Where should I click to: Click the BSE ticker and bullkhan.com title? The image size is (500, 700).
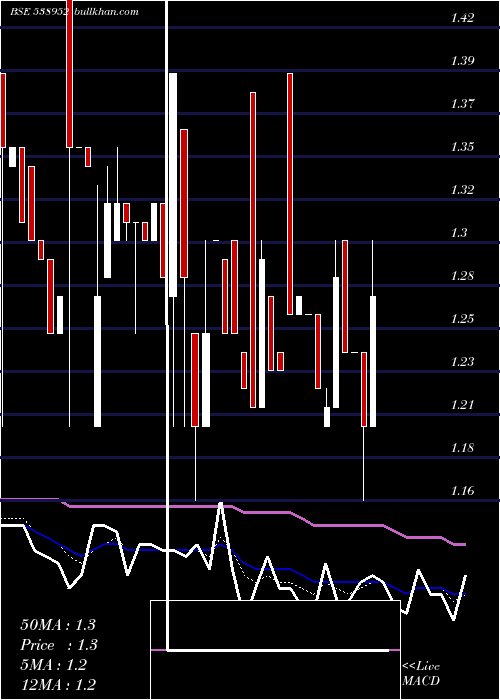[x=75, y=12]
